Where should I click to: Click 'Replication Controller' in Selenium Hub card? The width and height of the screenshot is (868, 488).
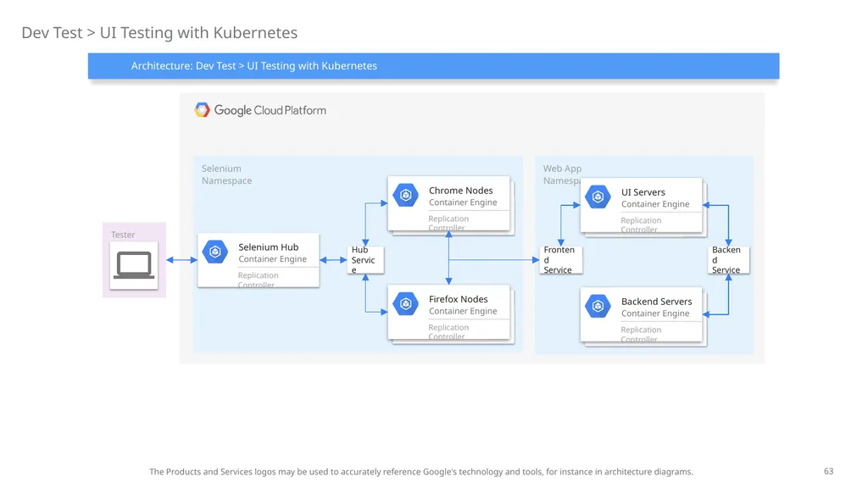pyautogui.click(x=258, y=280)
